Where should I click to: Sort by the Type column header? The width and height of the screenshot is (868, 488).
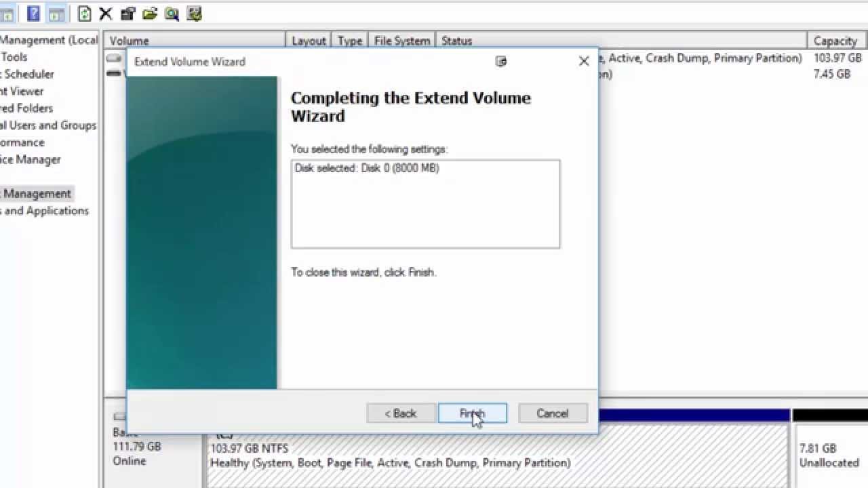[349, 41]
